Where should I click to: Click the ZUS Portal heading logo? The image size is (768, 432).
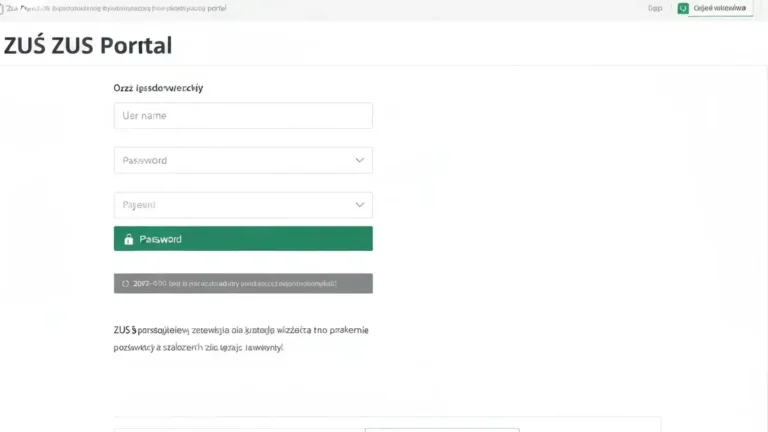(88, 46)
